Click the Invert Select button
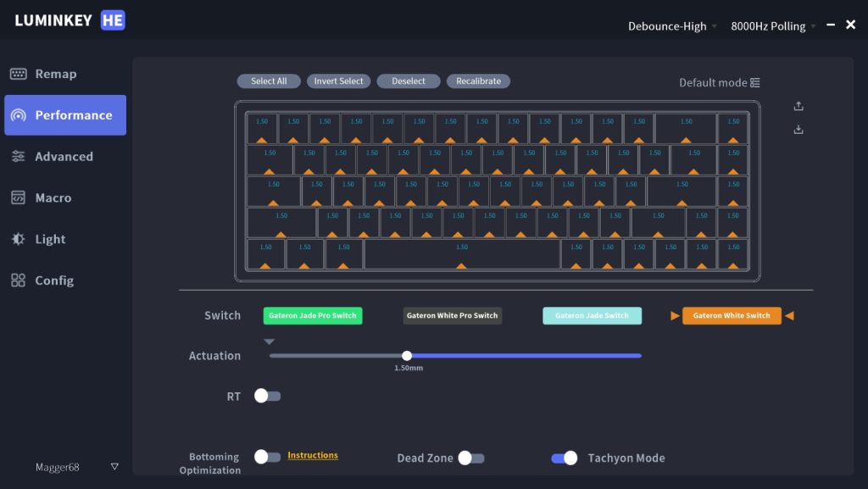This screenshot has height=489, width=868. 338,81
